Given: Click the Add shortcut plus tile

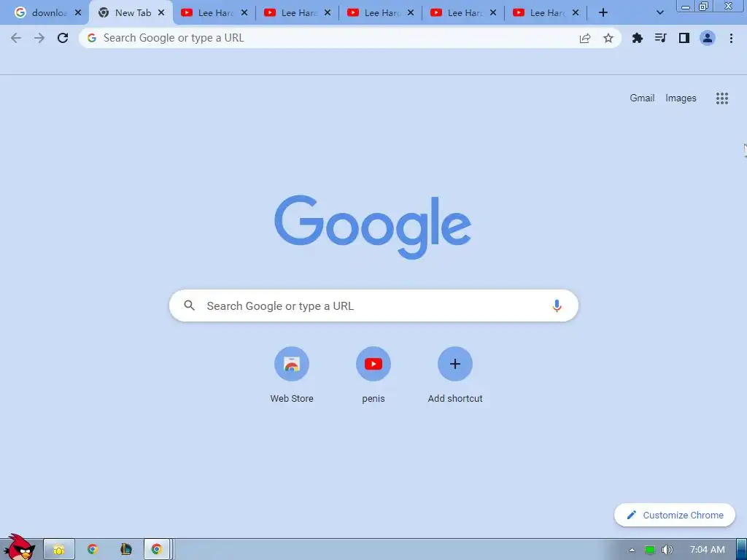Looking at the screenshot, I should click(455, 376).
